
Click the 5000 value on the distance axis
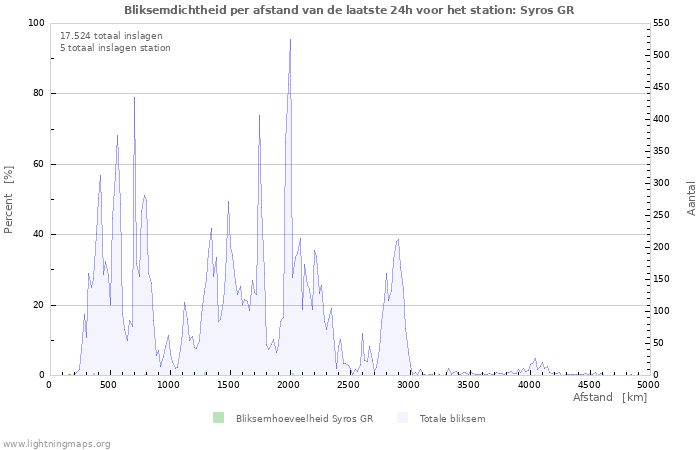click(648, 385)
